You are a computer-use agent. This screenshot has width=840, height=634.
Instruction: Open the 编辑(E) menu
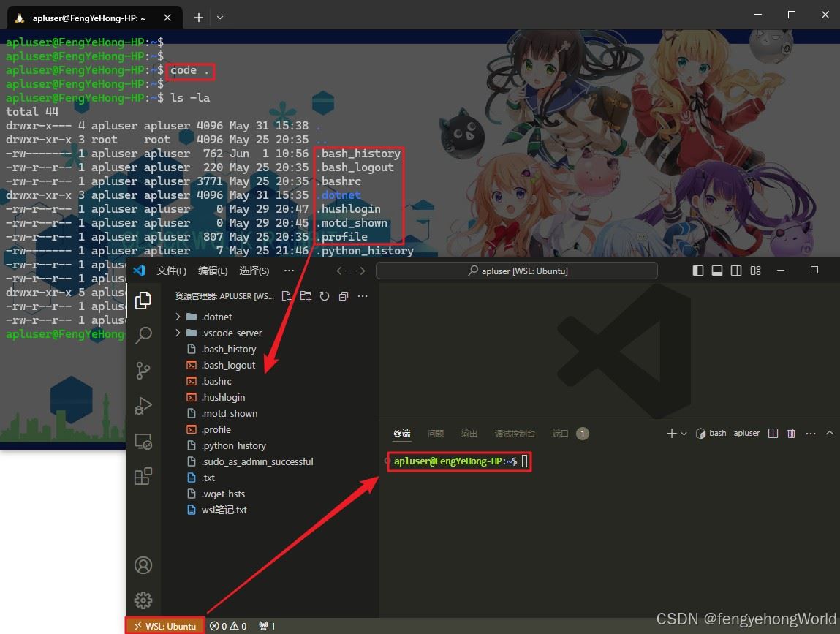pos(213,271)
